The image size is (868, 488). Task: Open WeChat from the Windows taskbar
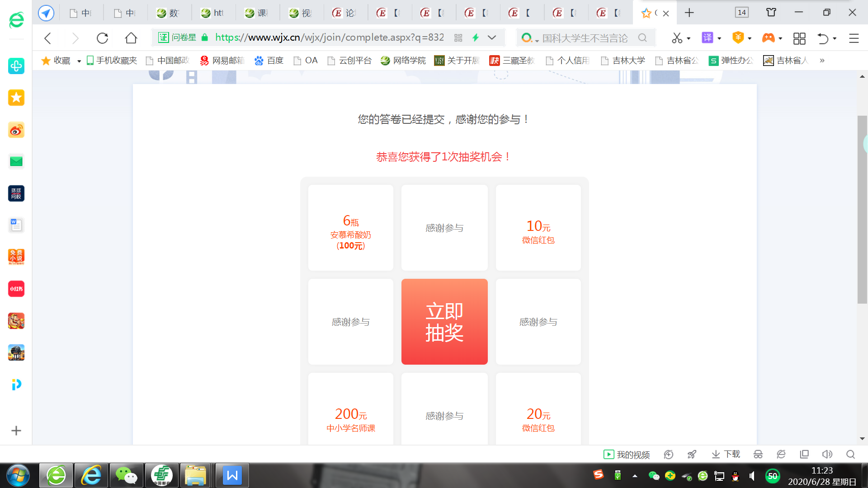coord(126,475)
